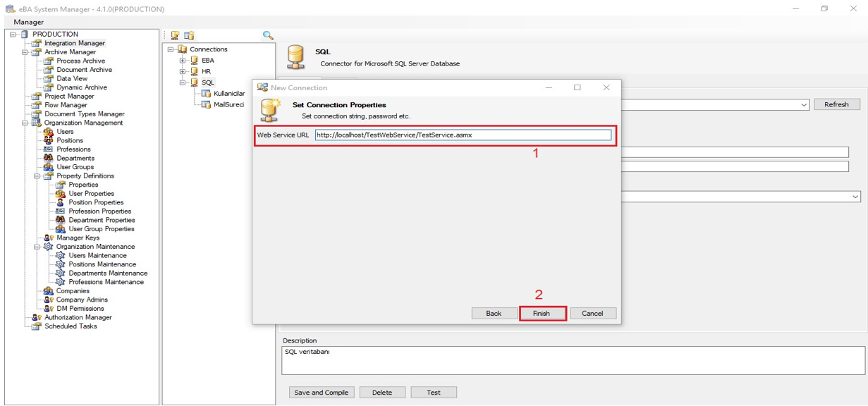868x406 pixels.
Task: Click the Save and Compile button
Action: click(322, 393)
